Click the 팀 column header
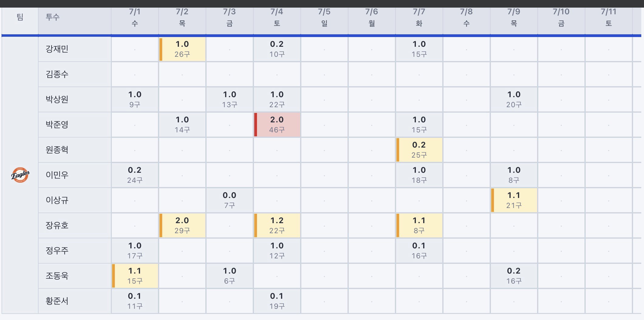 20,18
